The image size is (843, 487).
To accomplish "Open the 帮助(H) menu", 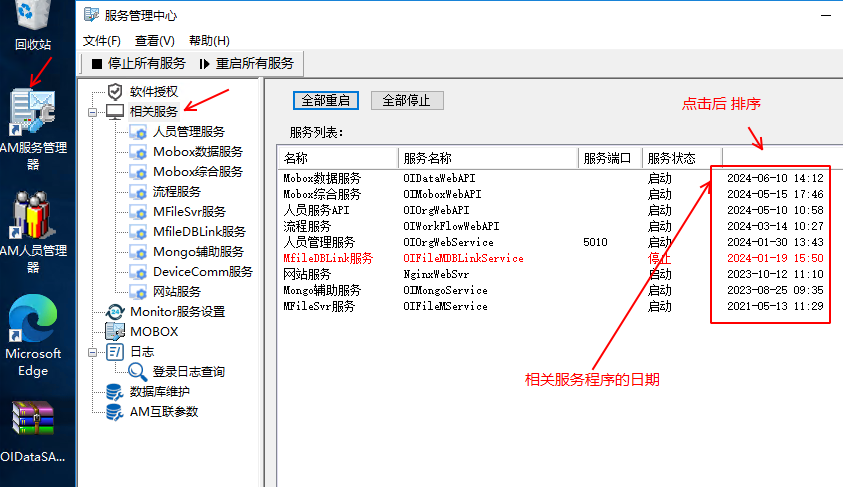I will coord(208,41).
